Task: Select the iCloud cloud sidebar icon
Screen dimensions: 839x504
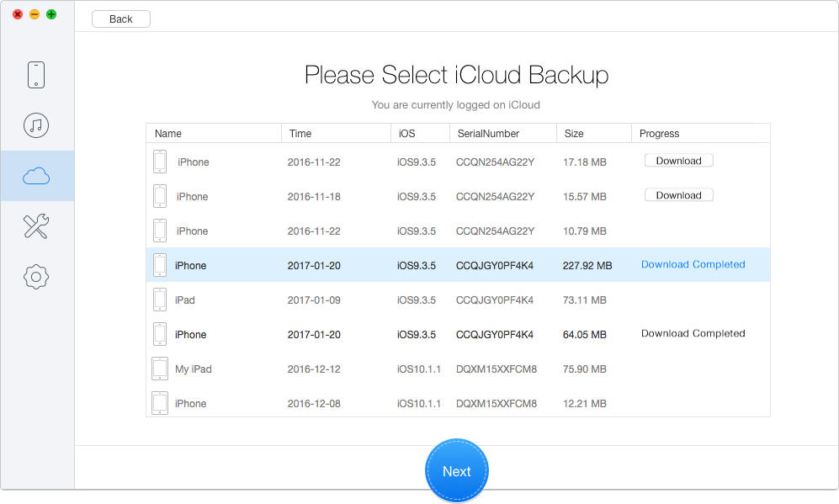Action: (x=36, y=176)
